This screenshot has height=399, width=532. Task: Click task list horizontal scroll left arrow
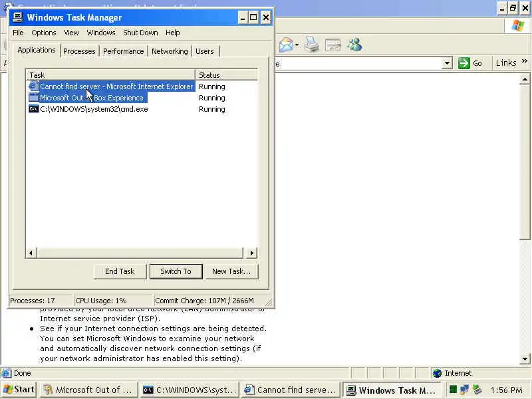(31, 253)
